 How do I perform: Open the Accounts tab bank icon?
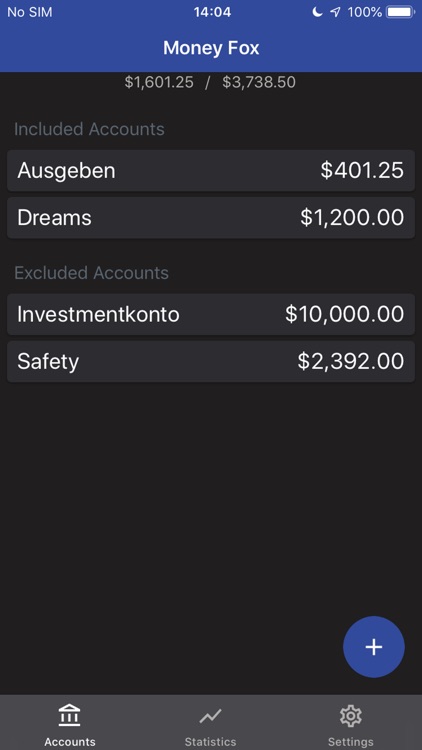point(70,716)
